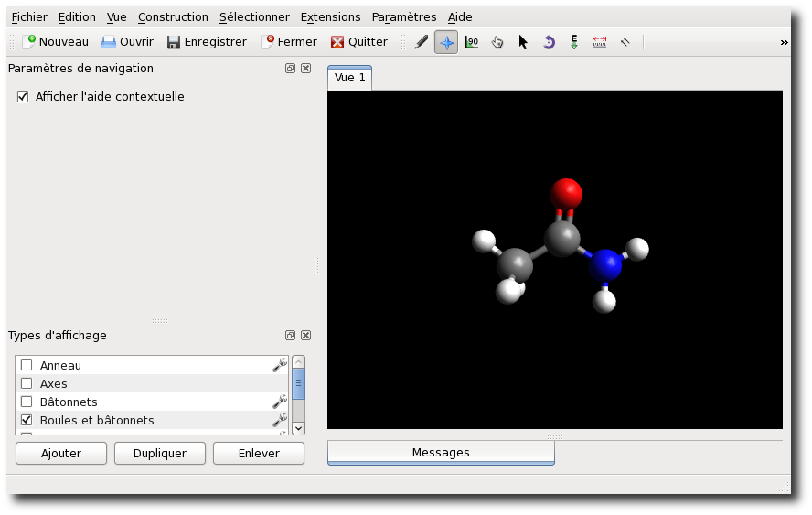Toggle Afficher l'aide contextuelle checkbox

[24, 97]
